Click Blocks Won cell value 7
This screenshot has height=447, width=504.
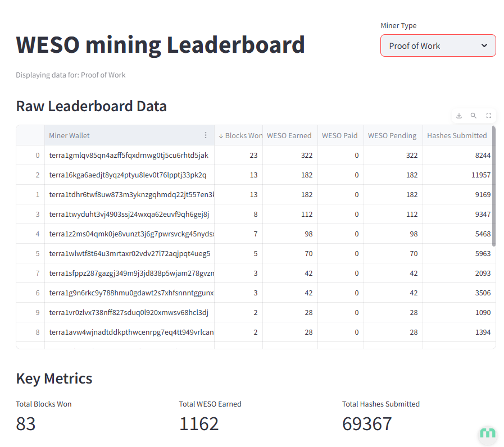click(238, 234)
